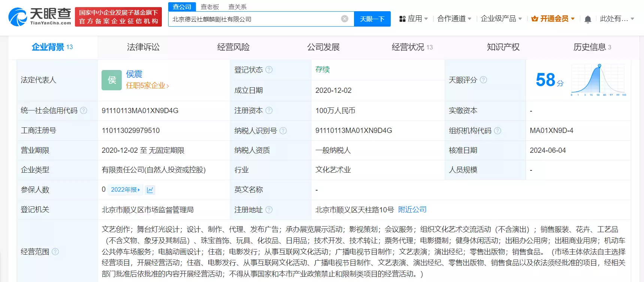
Task: Expand the 此处有… user menu
Action: pyautogui.click(x=617, y=19)
